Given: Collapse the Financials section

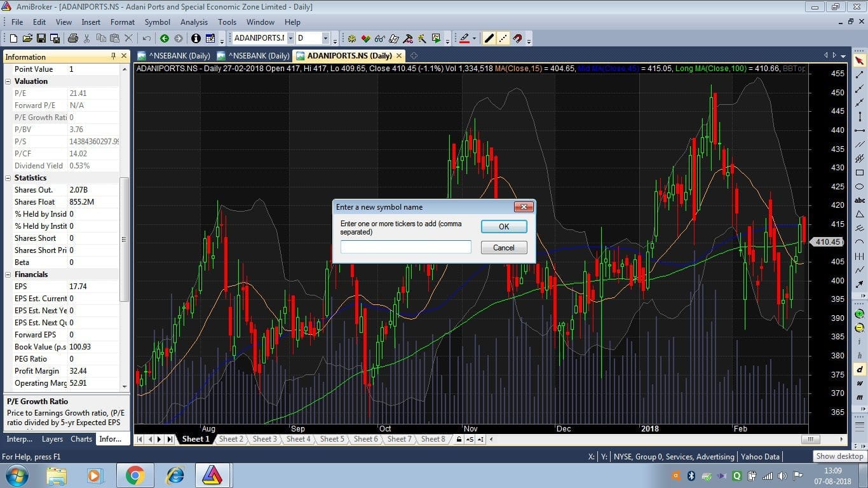Looking at the screenshot, I should 8,274.
